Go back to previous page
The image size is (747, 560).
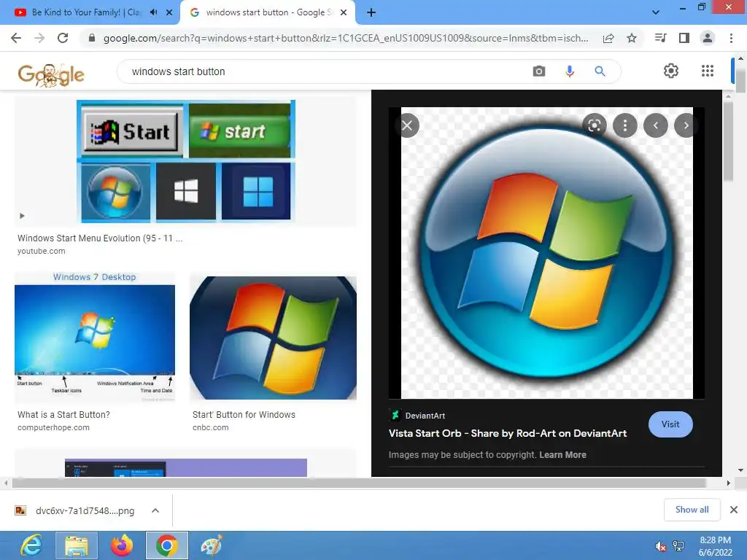[16, 38]
